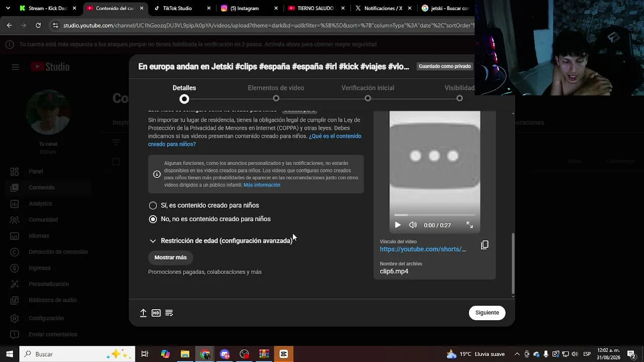Expand Restricción de edad advanced settings
The image size is (644, 362).
click(220, 241)
